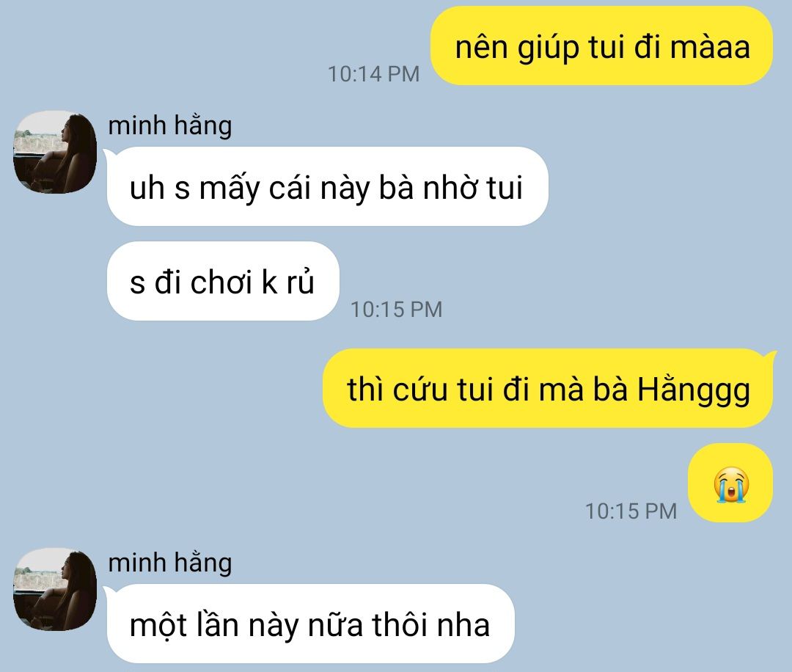Select the 'một lần này nữa thôi nha' bubble
The image size is (792, 672).
310,624
